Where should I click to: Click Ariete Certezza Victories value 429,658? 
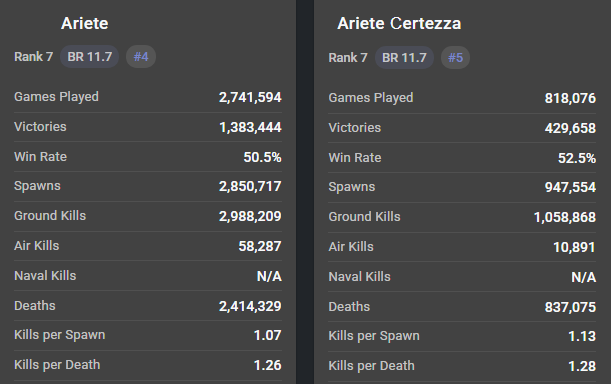click(570, 128)
